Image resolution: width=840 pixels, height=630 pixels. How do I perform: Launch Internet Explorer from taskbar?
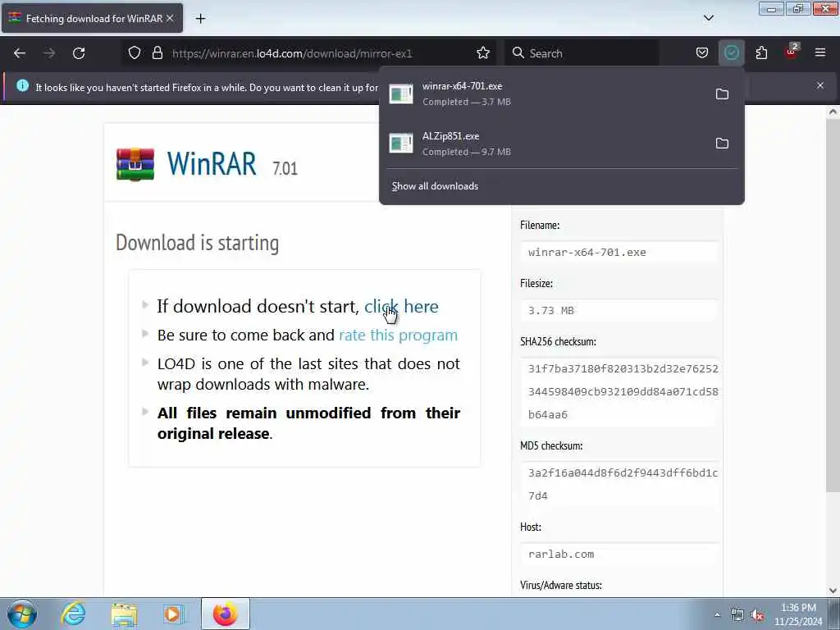pyautogui.click(x=73, y=614)
